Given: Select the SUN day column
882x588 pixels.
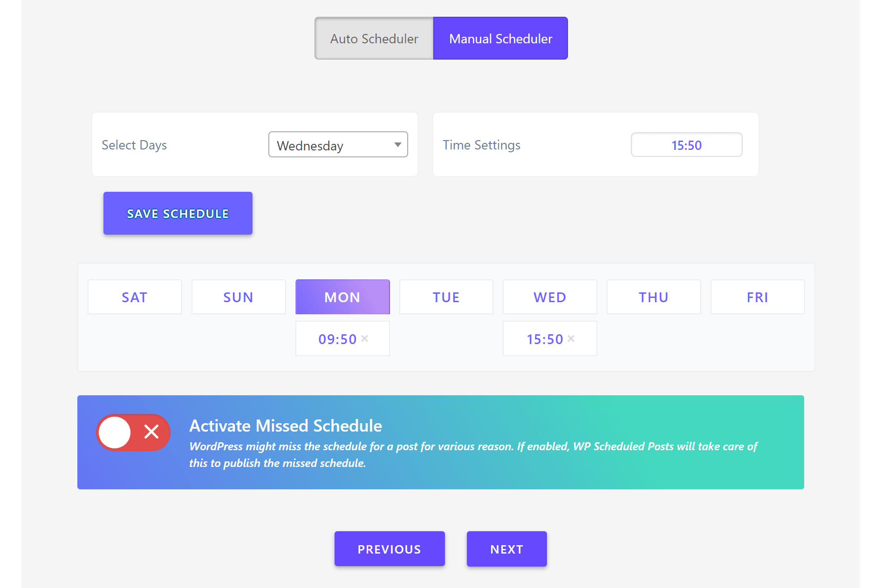Looking at the screenshot, I should pos(239,297).
